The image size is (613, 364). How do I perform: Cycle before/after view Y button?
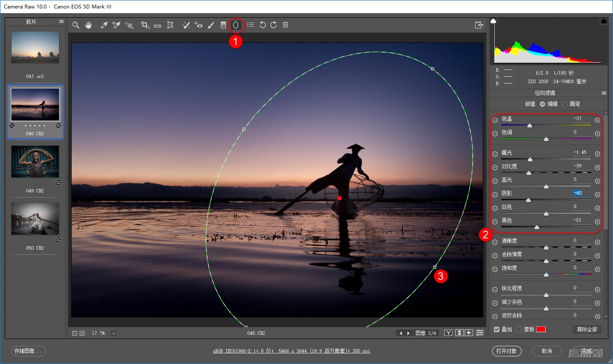tap(449, 333)
